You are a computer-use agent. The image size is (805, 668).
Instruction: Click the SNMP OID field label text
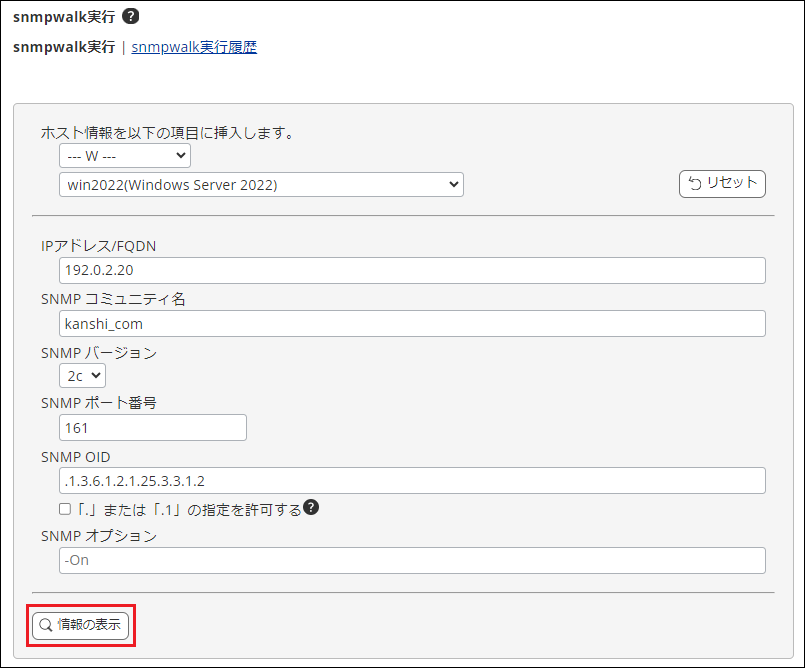75,457
